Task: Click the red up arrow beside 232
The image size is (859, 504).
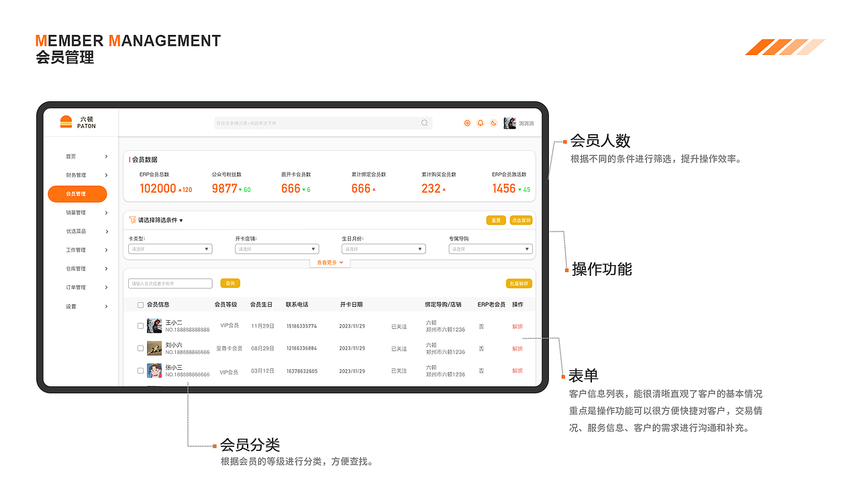Action: coord(444,190)
